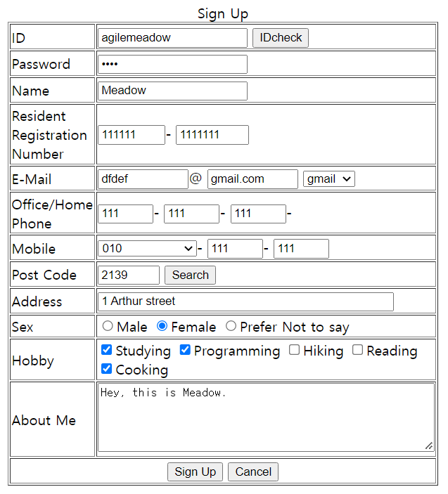
Task: Focus first resident number field 111111
Action: [x=132, y=135]
